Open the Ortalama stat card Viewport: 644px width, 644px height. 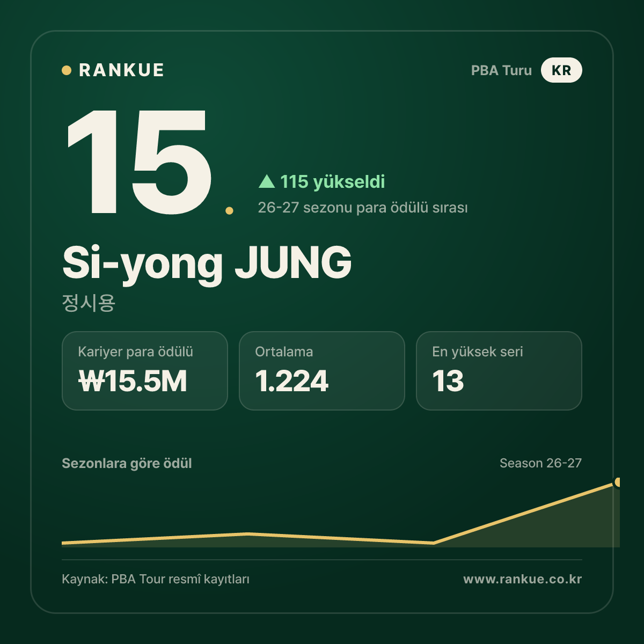pyautogui.click(x=322, y=371)
